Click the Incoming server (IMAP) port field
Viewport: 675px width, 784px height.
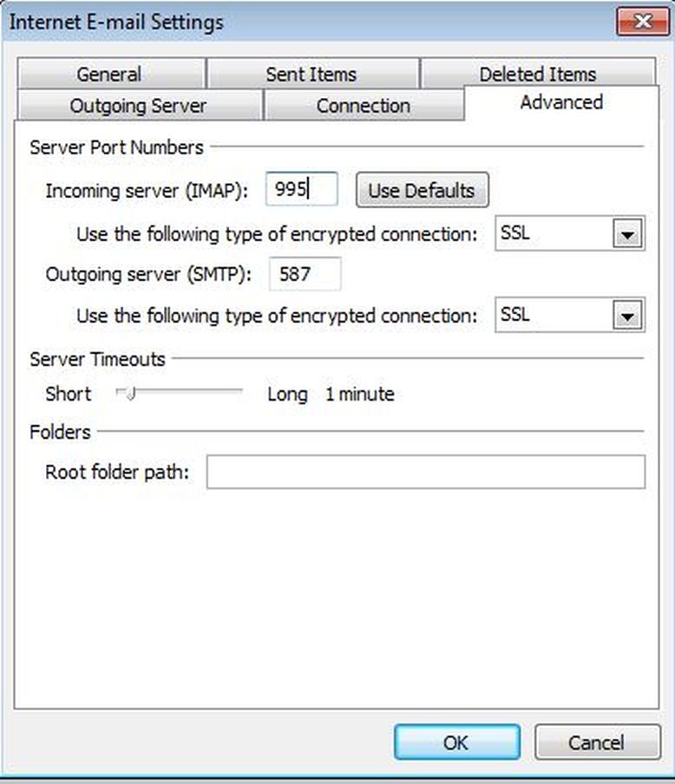coord(302,189)
